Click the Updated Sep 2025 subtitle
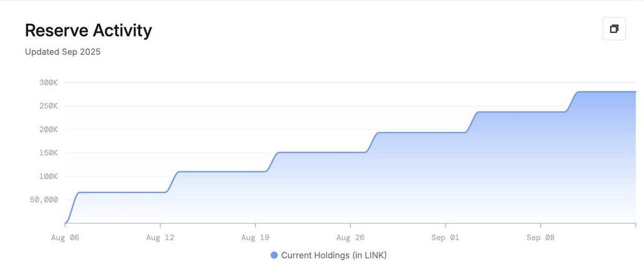The width and height of the screenshot is (644, 276). (x=62, y=52)
